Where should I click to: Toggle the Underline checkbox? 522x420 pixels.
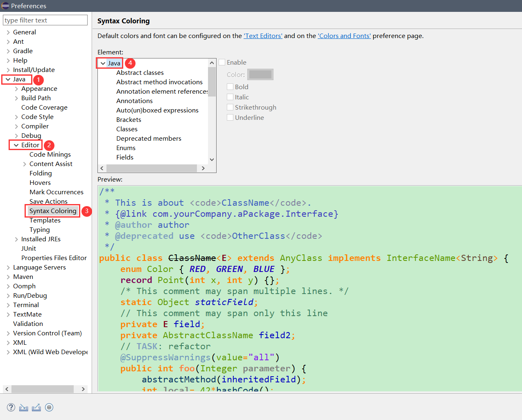click(x=230, y=117)
